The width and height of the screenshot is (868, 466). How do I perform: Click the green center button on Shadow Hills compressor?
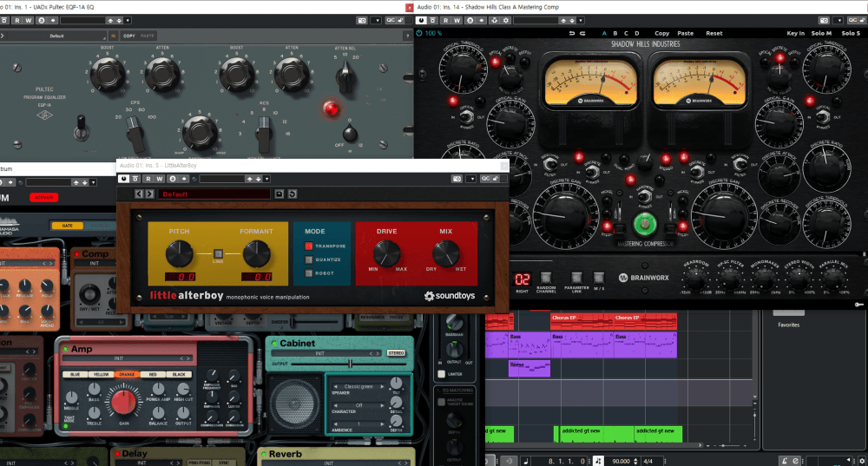click(x=644, y=223)
